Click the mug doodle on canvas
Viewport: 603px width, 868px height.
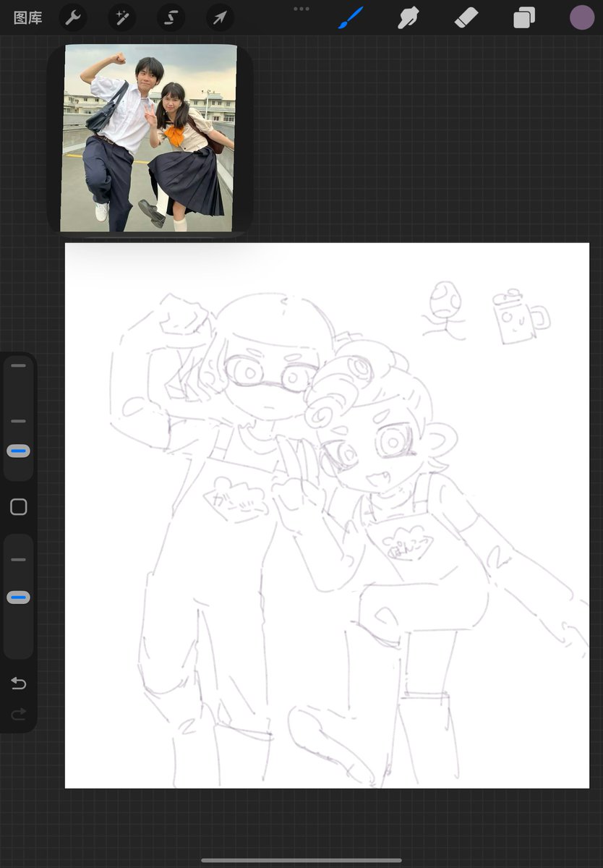(520, 315)
